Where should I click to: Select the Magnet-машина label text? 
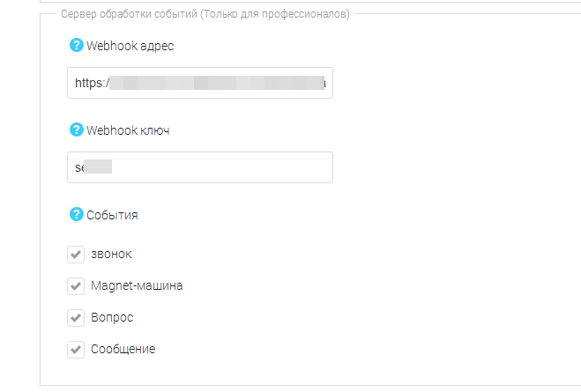pyautogui.click(x=137, y=286)
